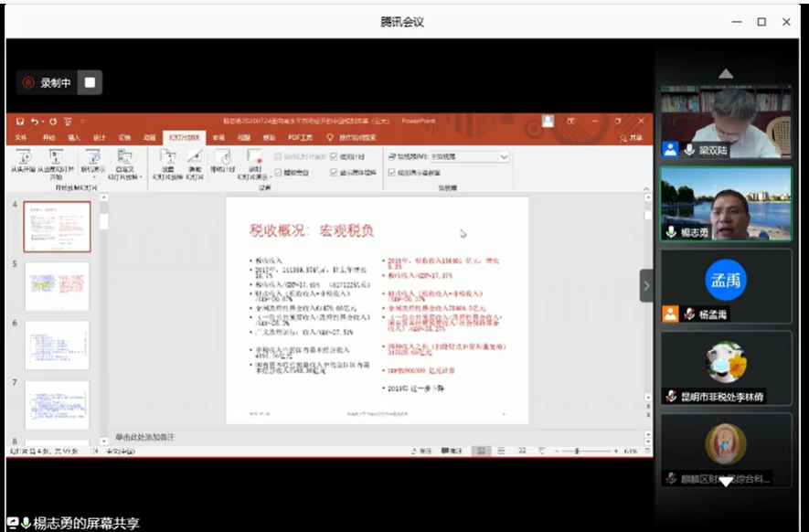Toggle the 'Use Timings' checkbox
The height and width of the screenshot is (532, 809).
click(x=333, y=156)
